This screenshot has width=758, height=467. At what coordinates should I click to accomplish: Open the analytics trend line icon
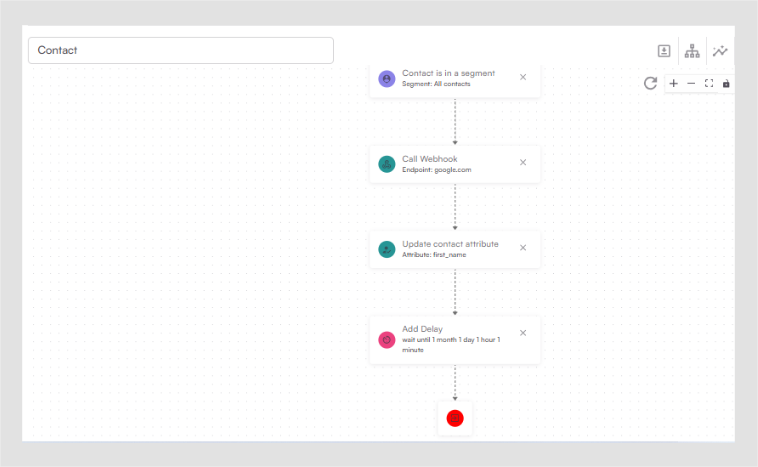pyautogui.click(x=720, y=51)
